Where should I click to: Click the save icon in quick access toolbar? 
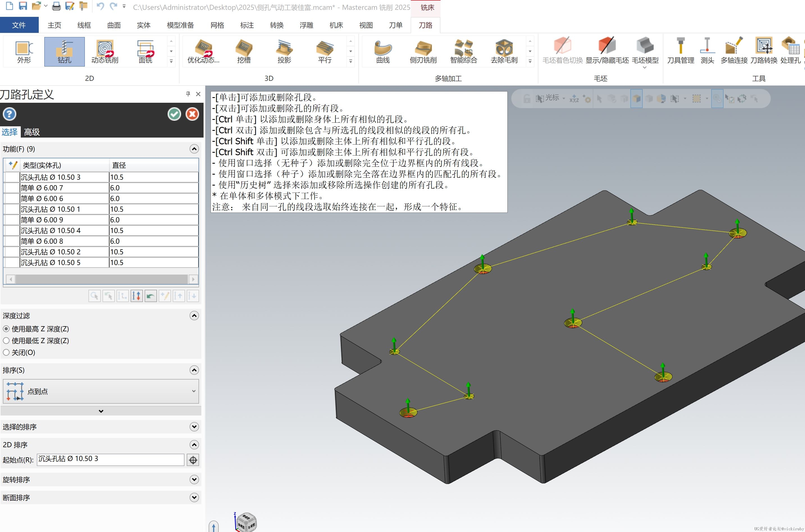[23, 6]
